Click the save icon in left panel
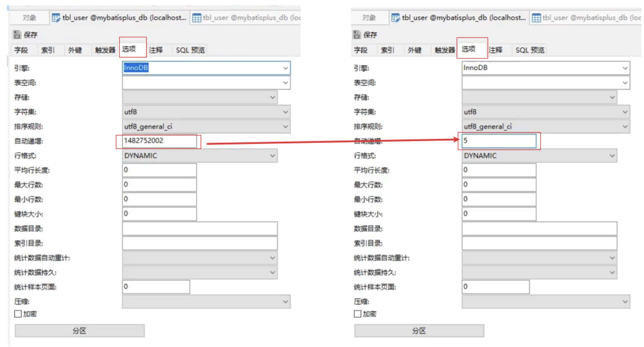Image resolution: width=644 pixels, height=347 pixels. (17, 34)
